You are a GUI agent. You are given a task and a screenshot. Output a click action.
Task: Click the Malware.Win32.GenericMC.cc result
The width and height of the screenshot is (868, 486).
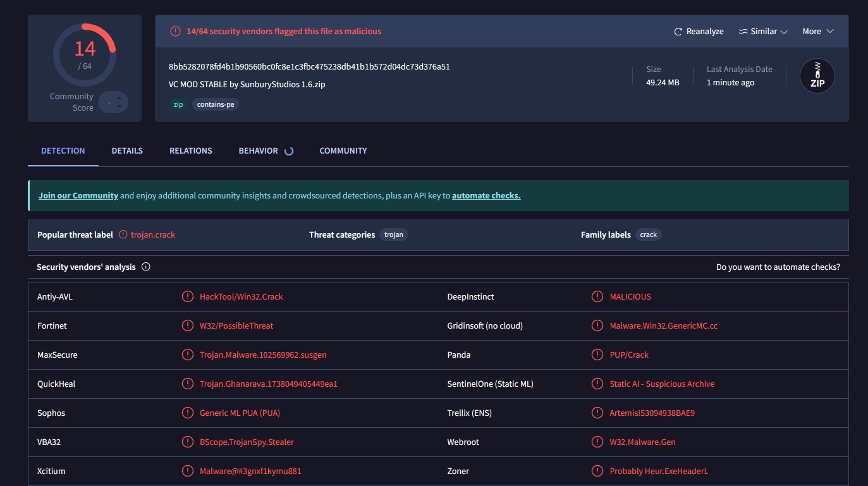664,325
